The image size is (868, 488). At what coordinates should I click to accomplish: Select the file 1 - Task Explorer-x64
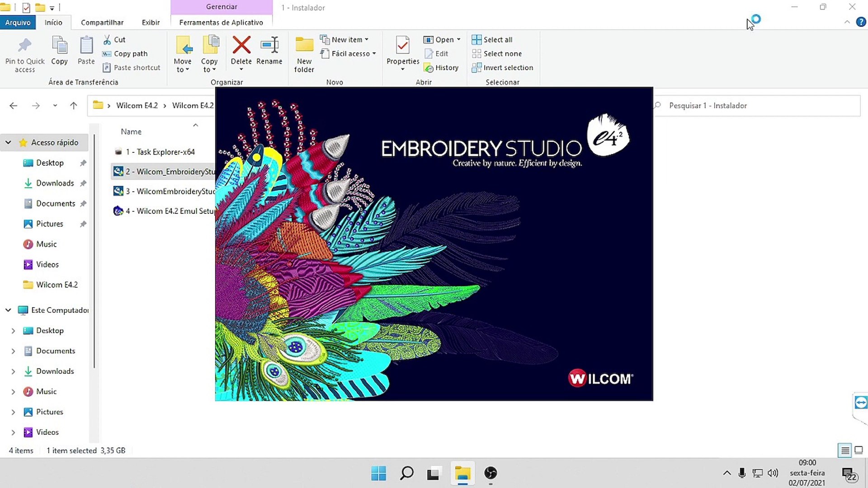(x=160, y=152)
